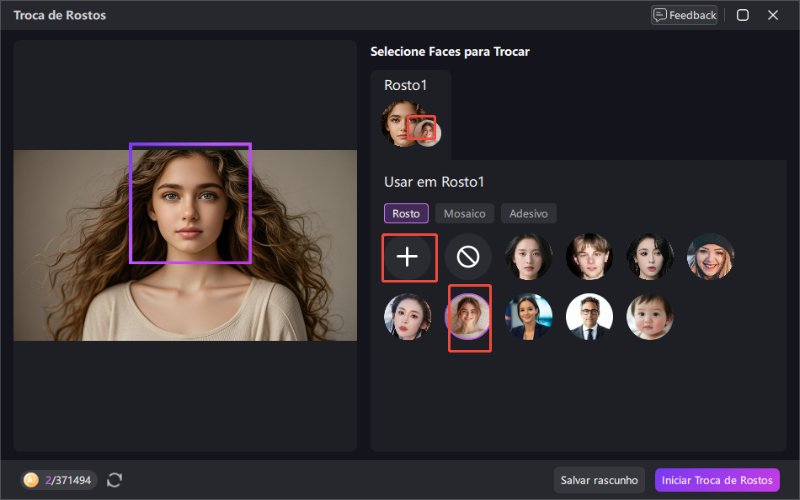Switch to the Mosaico tab
This screenshot has width=800, height=500.
pyautogui.click(x=464, y=213)
